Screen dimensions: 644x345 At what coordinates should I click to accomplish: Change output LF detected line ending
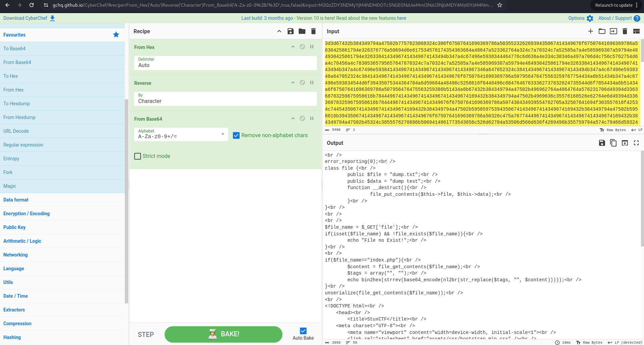pyautogui.click(x=625, y=342)
